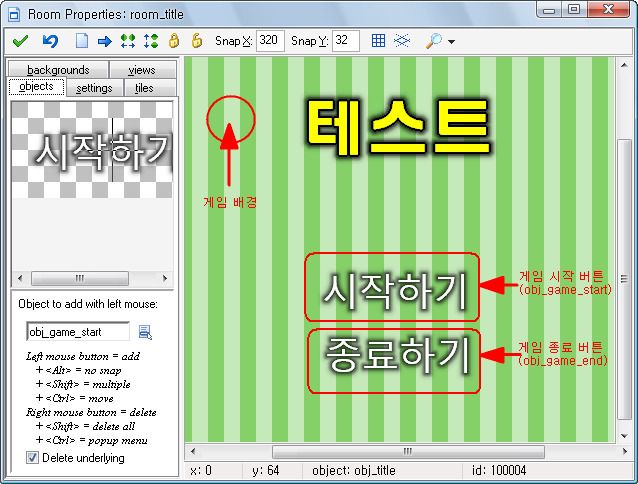Open the zoom dropdown arrow
638x484 pixels.
click(x=451, y=41)
